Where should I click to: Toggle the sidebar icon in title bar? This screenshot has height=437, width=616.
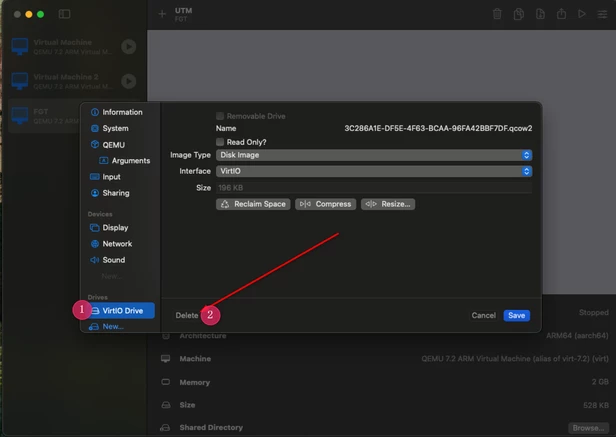[64, 14]
